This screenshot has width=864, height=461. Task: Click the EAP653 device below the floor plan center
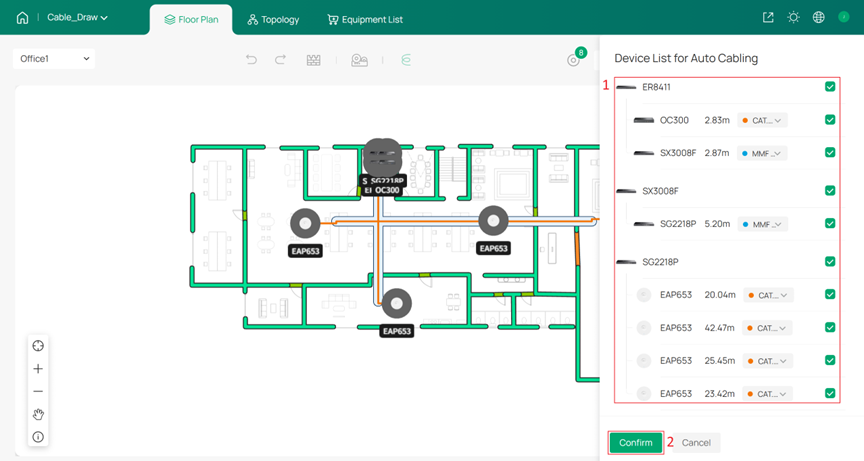coord(397,303)
